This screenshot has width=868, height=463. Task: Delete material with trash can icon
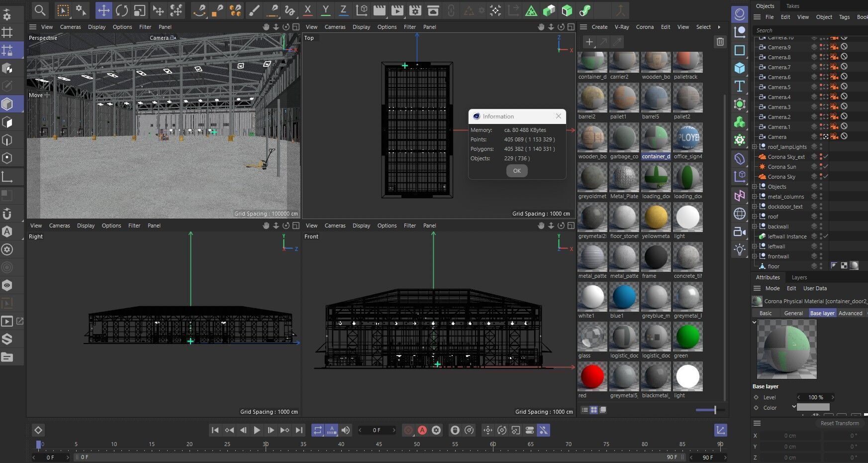(x=720, y=42)
